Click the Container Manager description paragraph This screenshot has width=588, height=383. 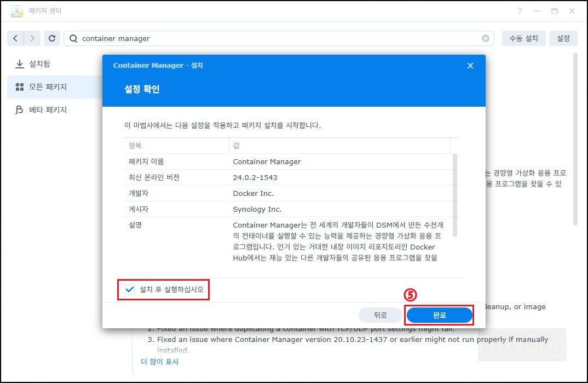(338, 241)
